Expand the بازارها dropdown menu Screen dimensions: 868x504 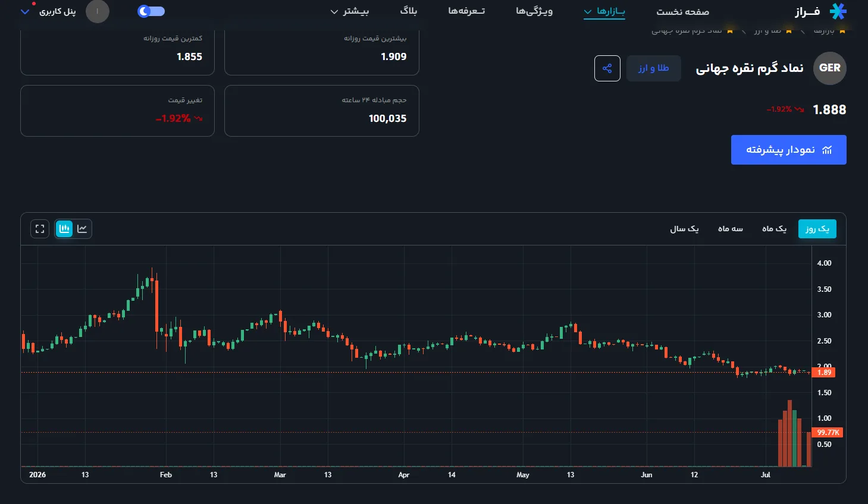604,11
